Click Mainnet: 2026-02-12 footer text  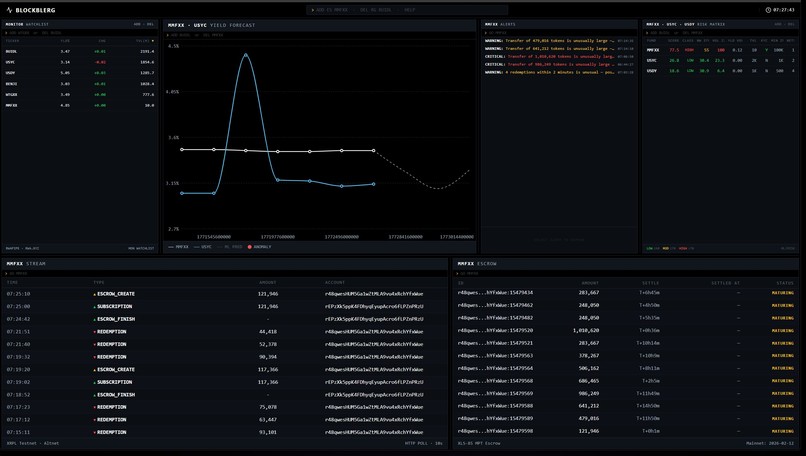(770, 443)
